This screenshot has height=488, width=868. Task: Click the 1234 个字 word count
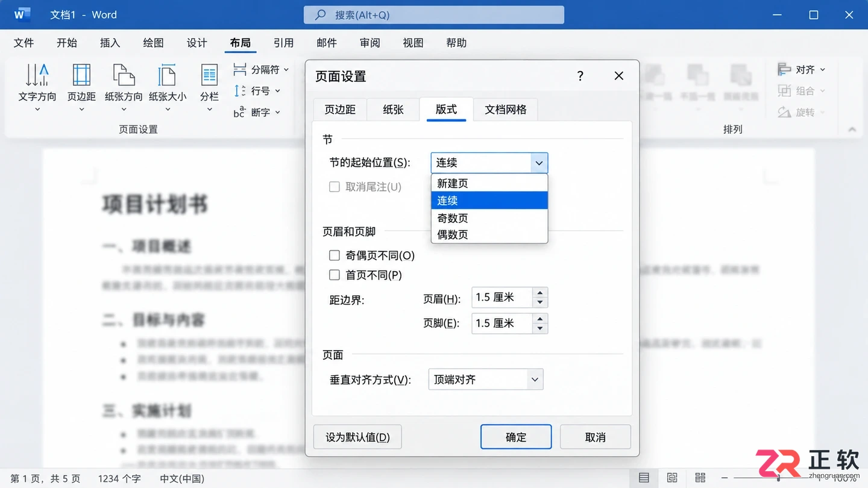click(119, 478)
